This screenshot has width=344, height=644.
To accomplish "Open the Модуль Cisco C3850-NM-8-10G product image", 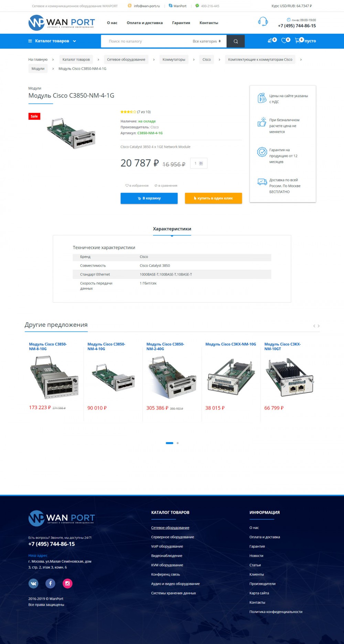I will (54, 378).
